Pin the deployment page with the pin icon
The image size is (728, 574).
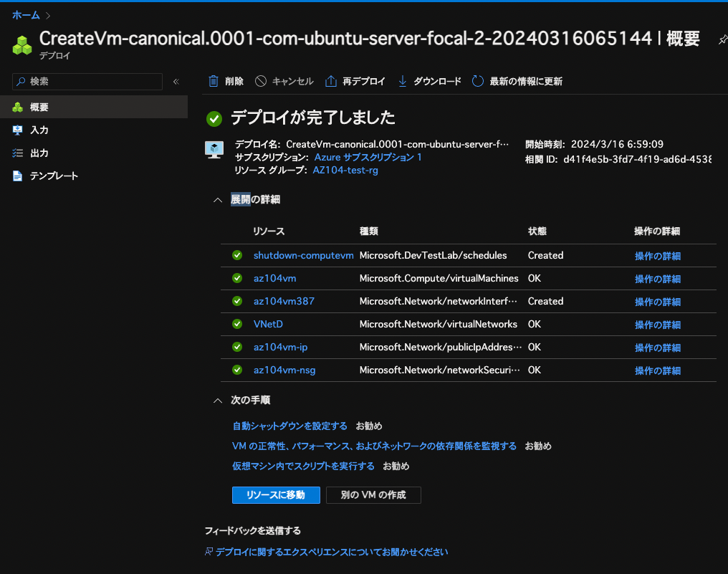point(722,40)
